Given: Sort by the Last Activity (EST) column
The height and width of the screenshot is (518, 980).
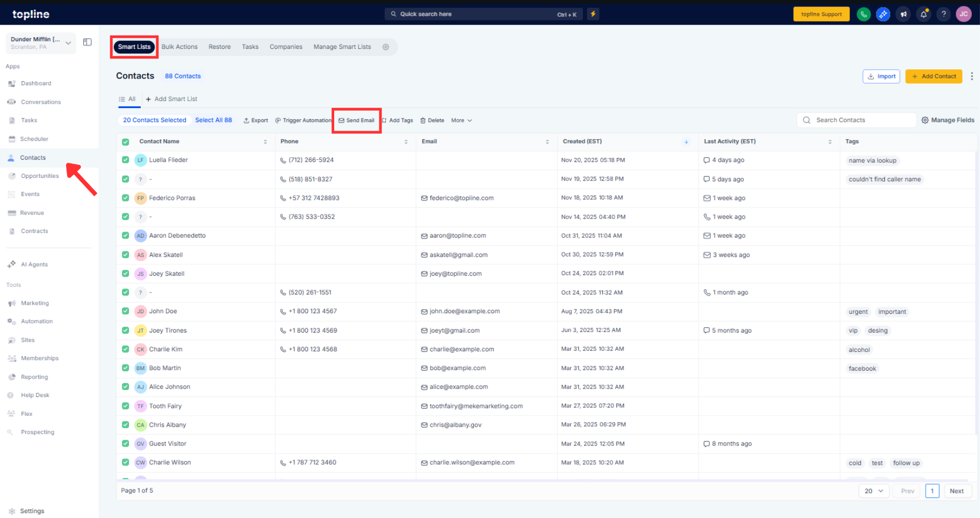Looking at the screenshot, I should point(830,142).
